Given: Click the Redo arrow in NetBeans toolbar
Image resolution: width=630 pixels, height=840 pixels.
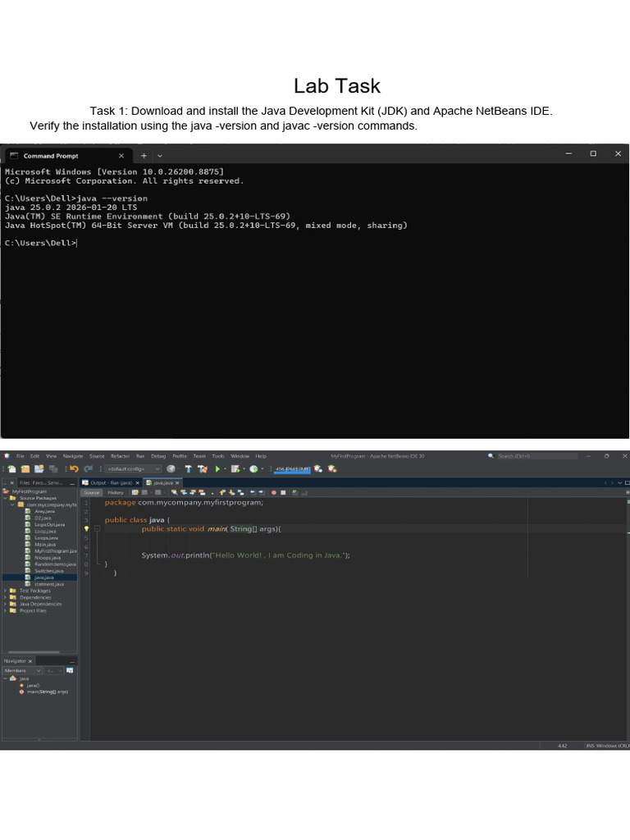Looking at the screenshot, I should tap(88, 468).
